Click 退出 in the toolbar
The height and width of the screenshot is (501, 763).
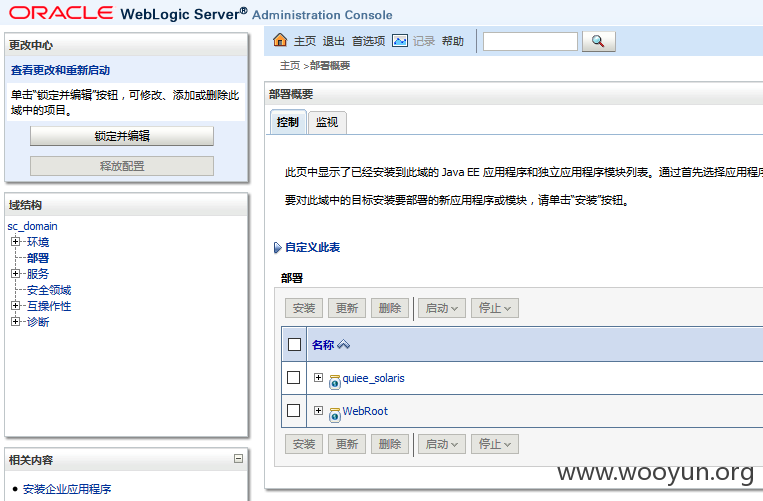pyautogui.click(x=334, y=41)
